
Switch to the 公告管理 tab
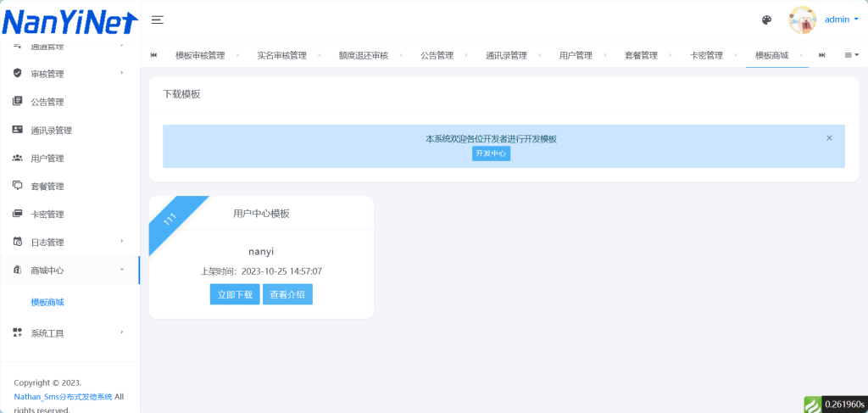coord(437,55)
